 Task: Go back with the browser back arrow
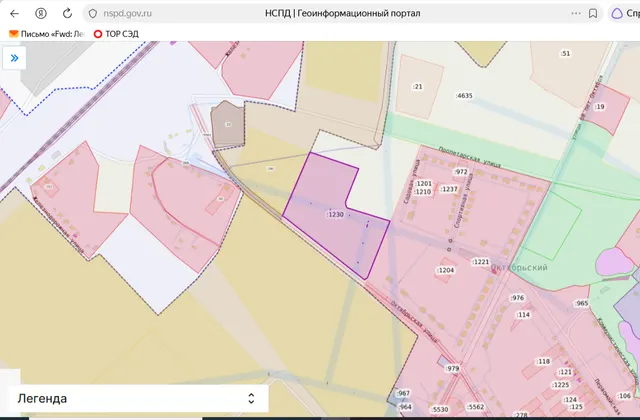tap(14, 13)
